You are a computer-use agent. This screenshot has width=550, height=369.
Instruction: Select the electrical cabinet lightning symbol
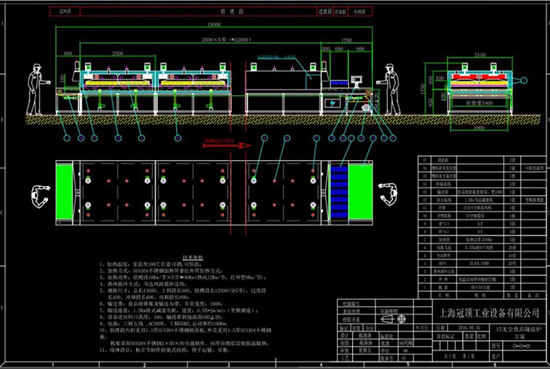click(332, 103)
